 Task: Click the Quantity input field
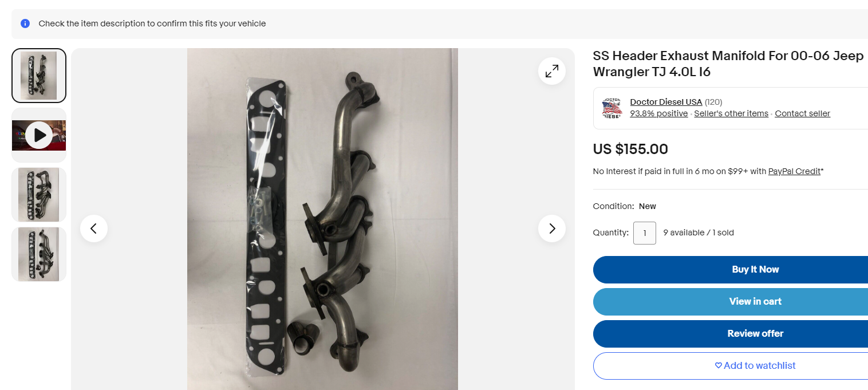pyautogui.click(x=645, y=233)
